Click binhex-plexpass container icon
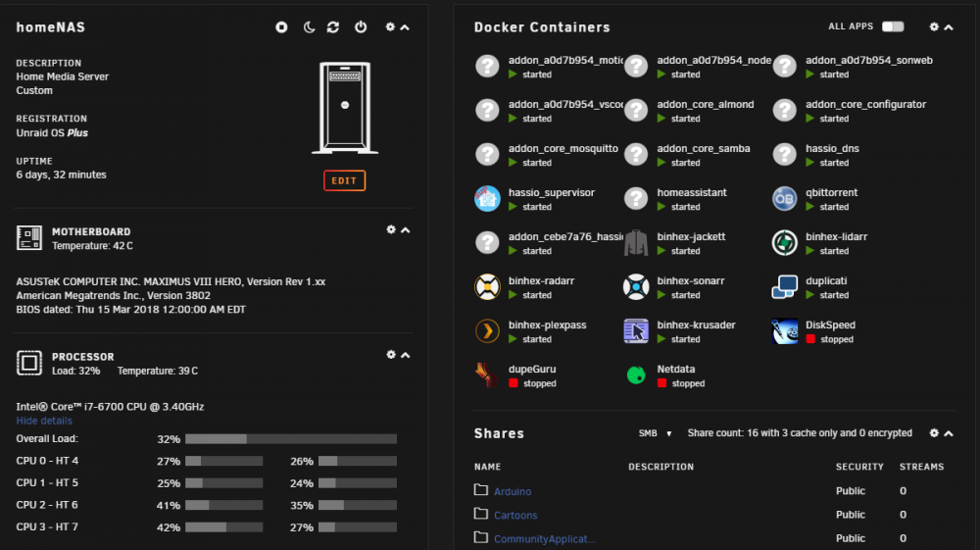 tap(487, 331)
